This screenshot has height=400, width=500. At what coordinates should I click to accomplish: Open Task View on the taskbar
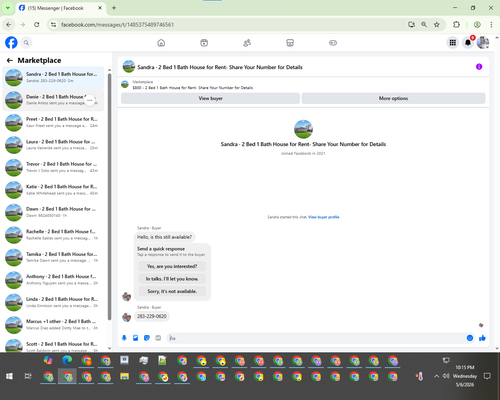click(28, 376)
